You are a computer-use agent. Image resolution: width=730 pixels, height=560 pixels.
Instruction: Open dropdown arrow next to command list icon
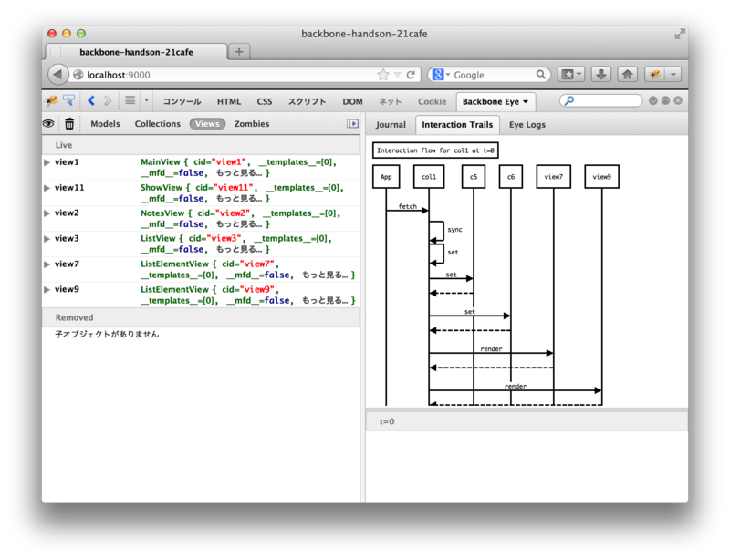tap(146, 100)
